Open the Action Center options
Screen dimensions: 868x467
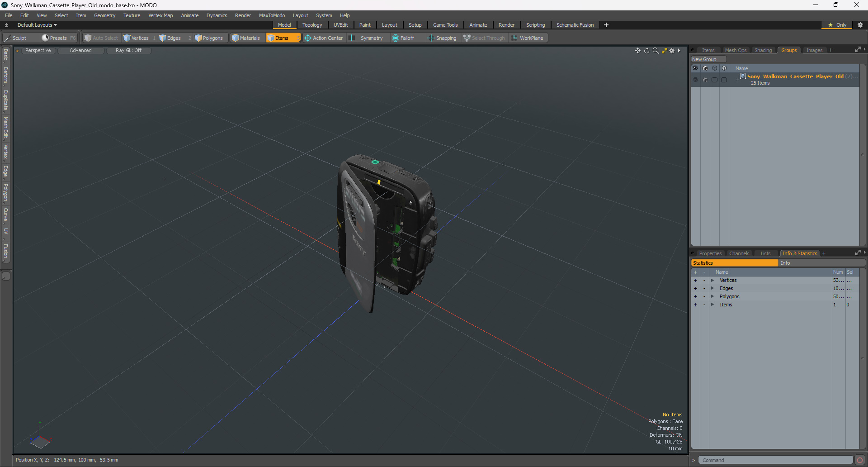(324, 38)
